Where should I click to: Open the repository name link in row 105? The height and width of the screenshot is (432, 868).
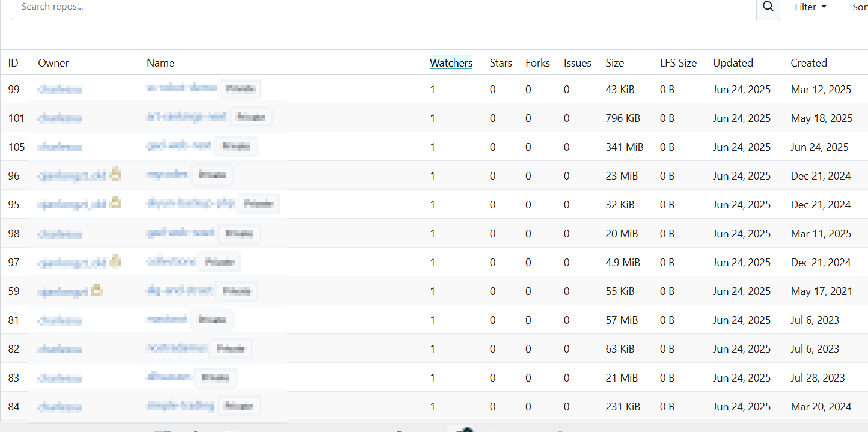point(179,146)
